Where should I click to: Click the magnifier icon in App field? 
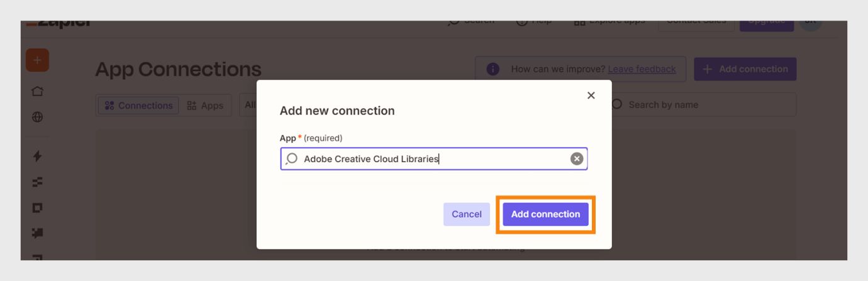291,159
